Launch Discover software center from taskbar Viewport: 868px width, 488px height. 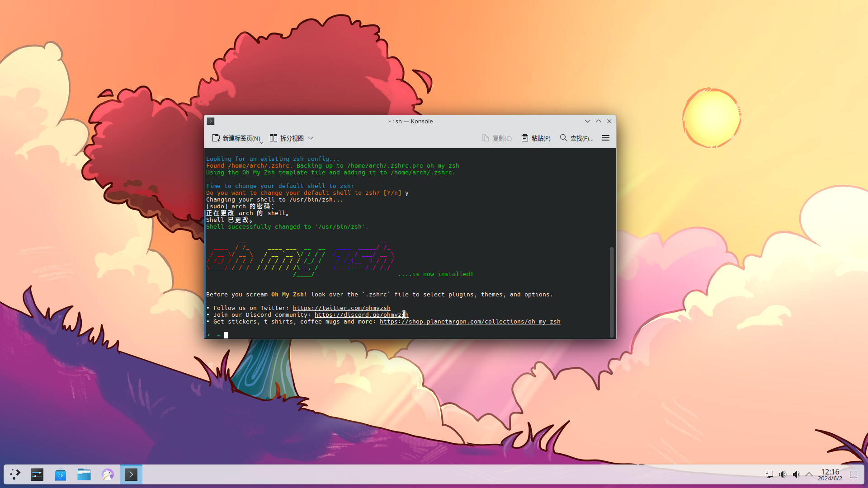click(x=61, y=474)
